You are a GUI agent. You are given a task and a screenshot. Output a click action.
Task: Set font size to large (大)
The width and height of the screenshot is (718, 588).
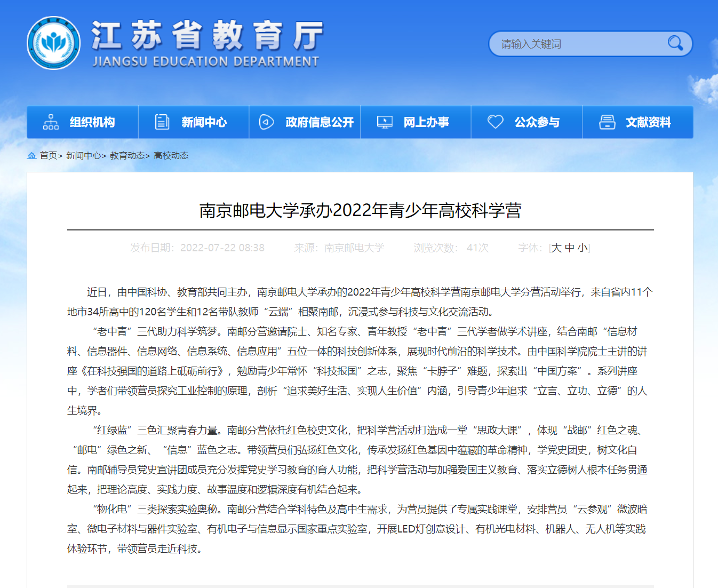tap(556, 248)
